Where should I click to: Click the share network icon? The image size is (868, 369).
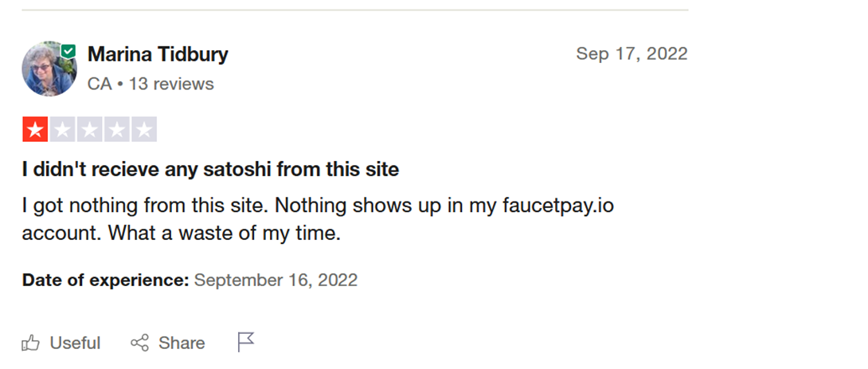[x=139, y=343]
